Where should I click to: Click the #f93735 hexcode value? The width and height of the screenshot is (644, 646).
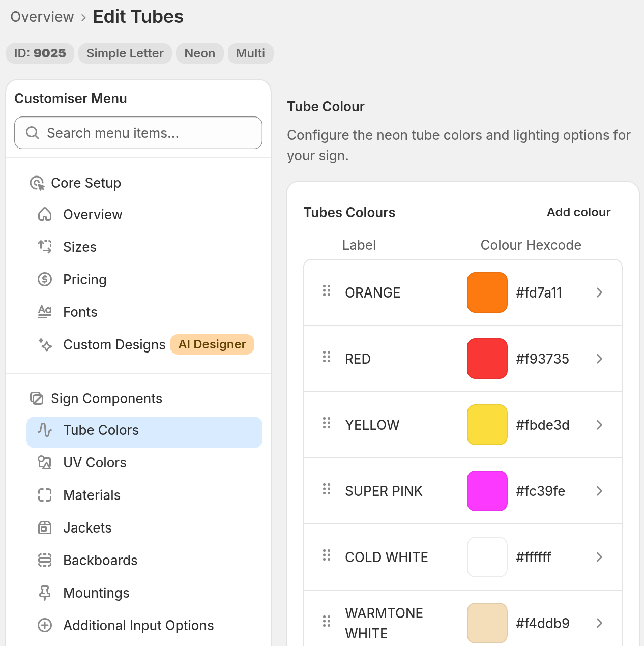[x=542, y=359]
